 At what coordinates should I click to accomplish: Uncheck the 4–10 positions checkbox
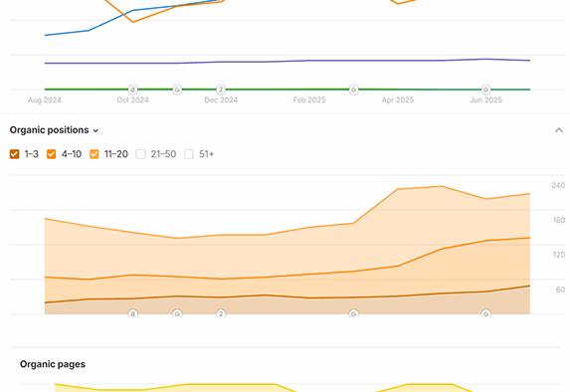pos(52,154)
